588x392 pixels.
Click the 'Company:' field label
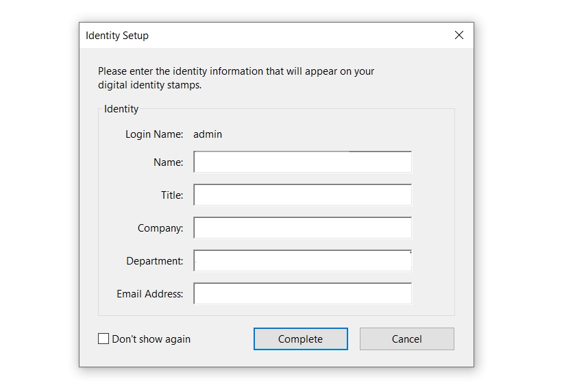[160, 228]
